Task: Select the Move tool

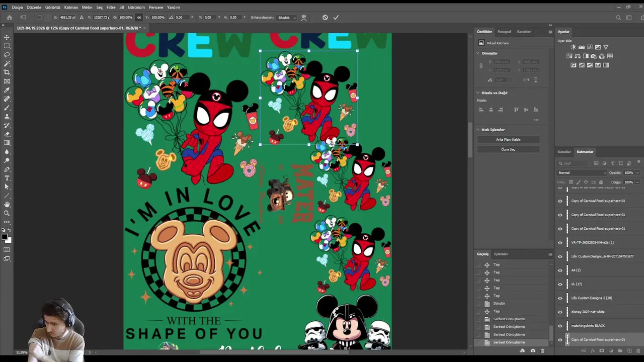Action: point(7,37)
